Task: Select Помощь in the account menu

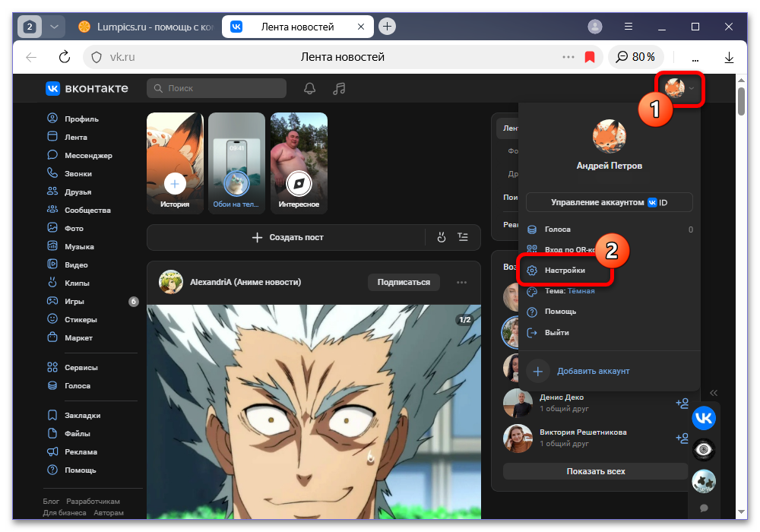Action: tap(610, 312)
